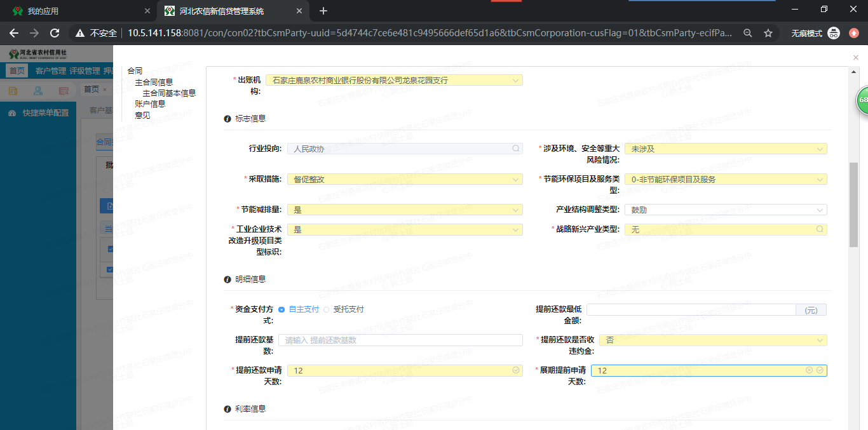Click the info icon beside 标志信息
Screen dimensions: 868x430
pyautogui.click(x=227, y=118)
